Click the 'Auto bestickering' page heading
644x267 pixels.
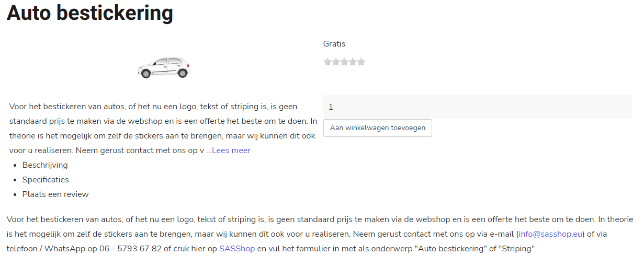coord(89,13)
